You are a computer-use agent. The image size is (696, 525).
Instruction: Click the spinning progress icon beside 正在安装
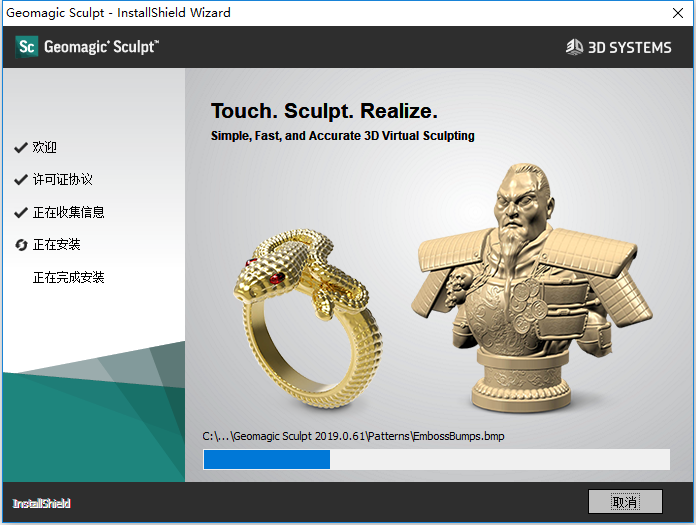tap(21, 245)
